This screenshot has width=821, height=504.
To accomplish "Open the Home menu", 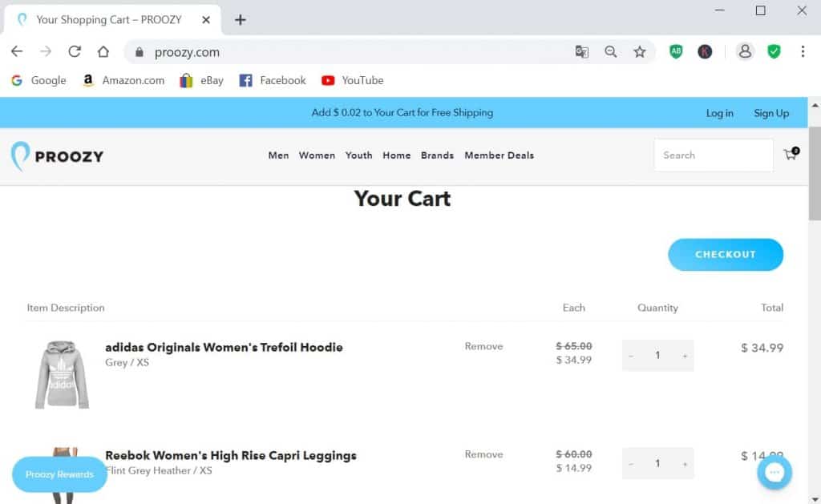I will point(396,155).
